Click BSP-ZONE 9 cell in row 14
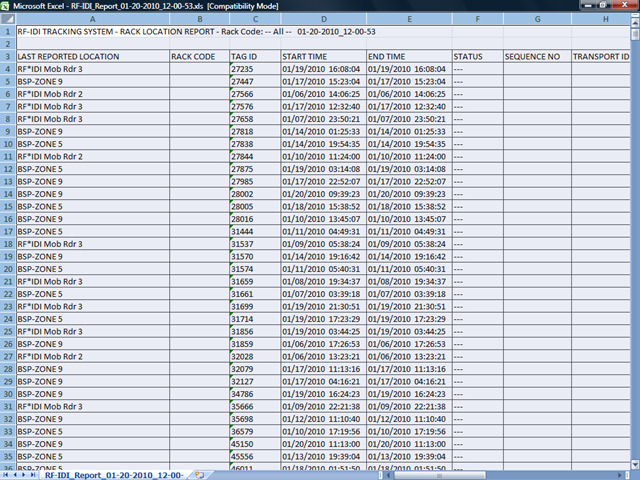640x480 pixels. [x=93, y=194]
